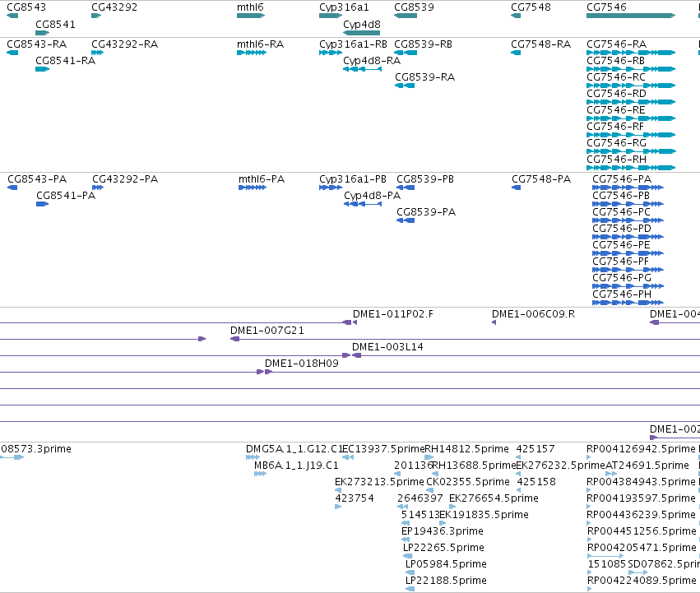
Task: Select the EK191835.5prime EST label
Action: (484, 515)
